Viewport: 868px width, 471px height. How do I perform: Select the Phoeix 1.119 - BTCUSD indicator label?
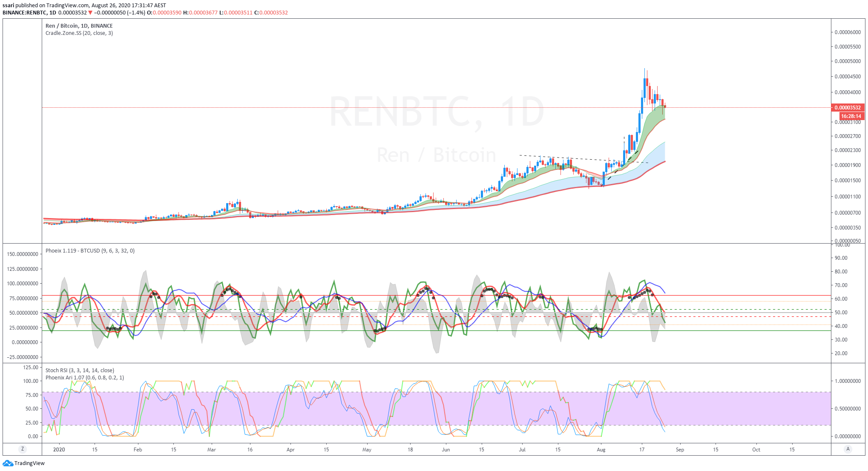tap(90, 251)
